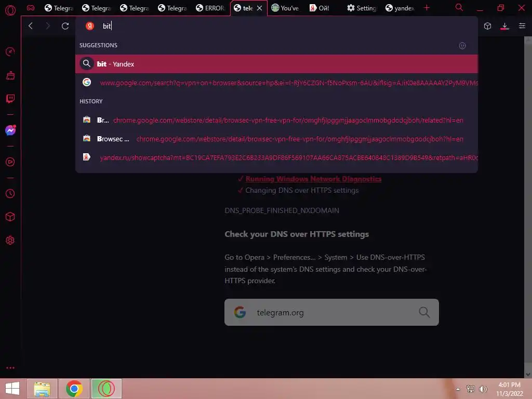Select google.com vpn on browser suggestion
The height and width of the screenshot is (399, 532).
276,83
